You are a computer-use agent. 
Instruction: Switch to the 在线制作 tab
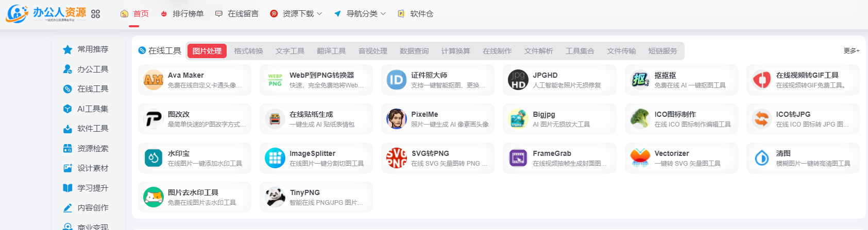[x=497, y=51]
